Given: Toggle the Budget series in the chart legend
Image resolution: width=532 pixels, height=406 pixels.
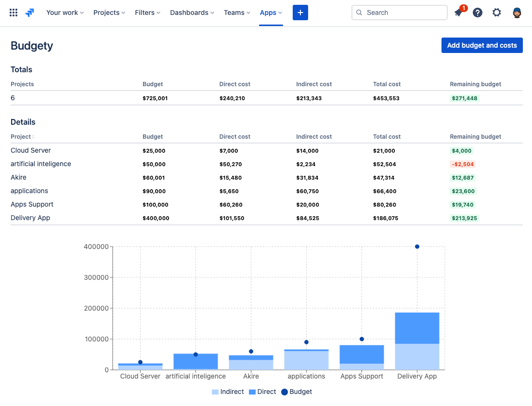Looking at the screenshot, I should click(x=296, y=392).
